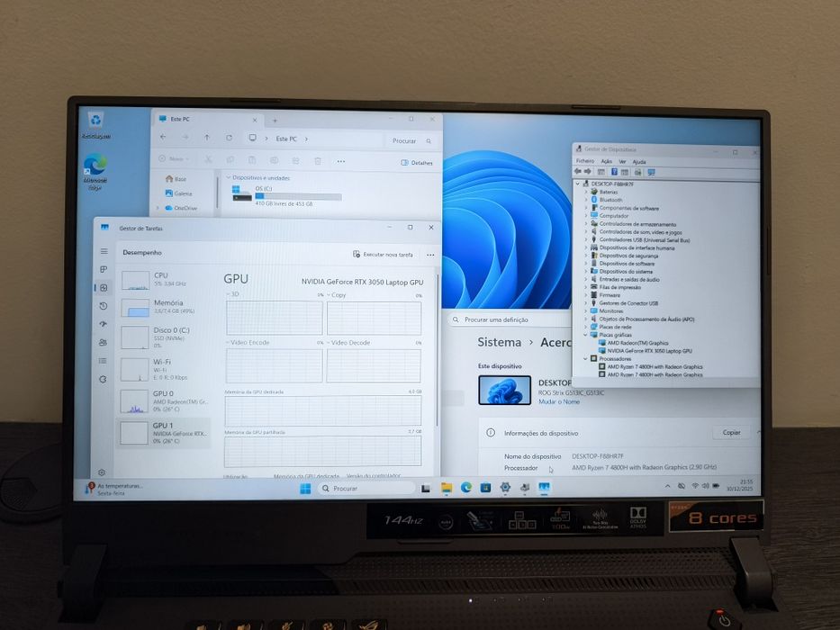Open Ação menu in Device Manager
Image resolution: width=840 pixels, height=630 pixels.
607,161
